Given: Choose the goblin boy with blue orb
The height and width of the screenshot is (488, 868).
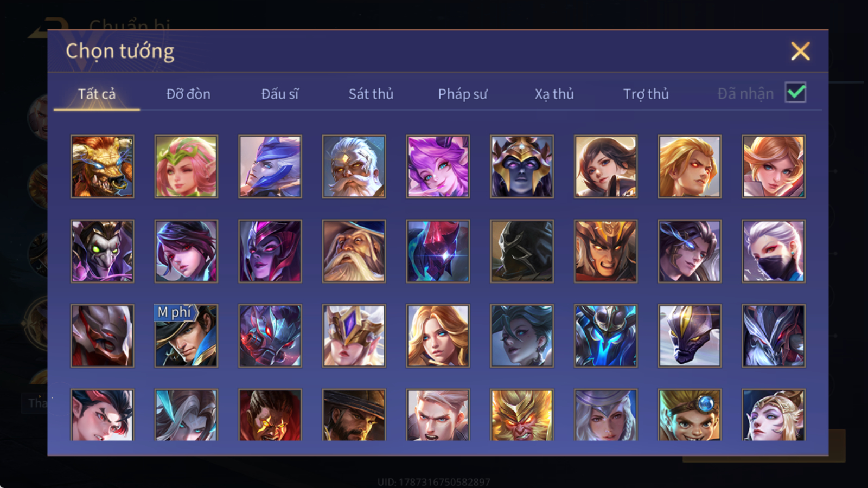Looking at the screenshot, I should 690,415.
